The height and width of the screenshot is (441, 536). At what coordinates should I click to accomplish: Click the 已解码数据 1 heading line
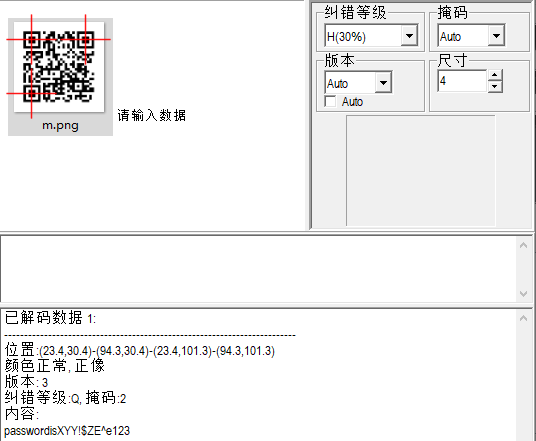tap(50, 318)
